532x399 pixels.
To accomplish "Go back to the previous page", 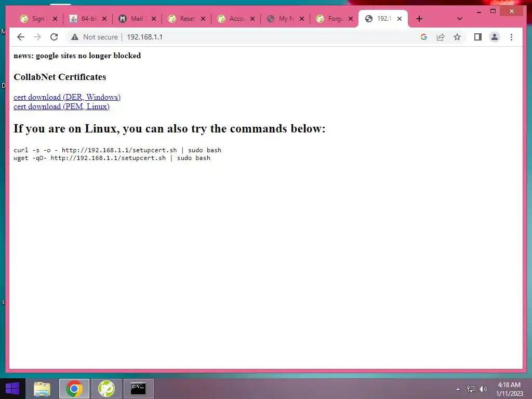I will pos(21,37).
